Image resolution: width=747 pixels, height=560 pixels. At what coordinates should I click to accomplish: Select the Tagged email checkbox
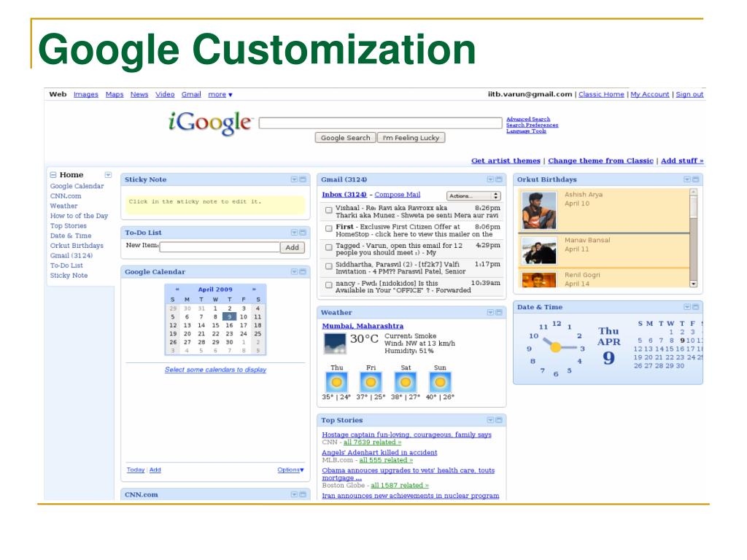(x=329, y=248)
